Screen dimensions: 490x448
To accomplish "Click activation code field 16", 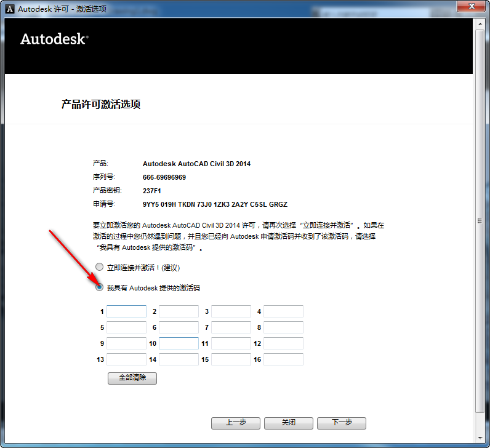I will [283, 359].
